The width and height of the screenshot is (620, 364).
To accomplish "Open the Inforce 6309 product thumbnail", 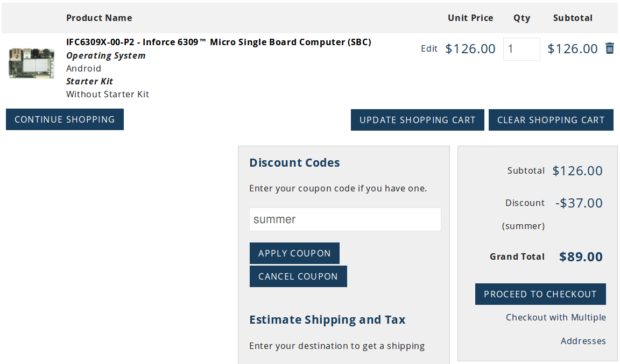I will (x=32, y=63).
